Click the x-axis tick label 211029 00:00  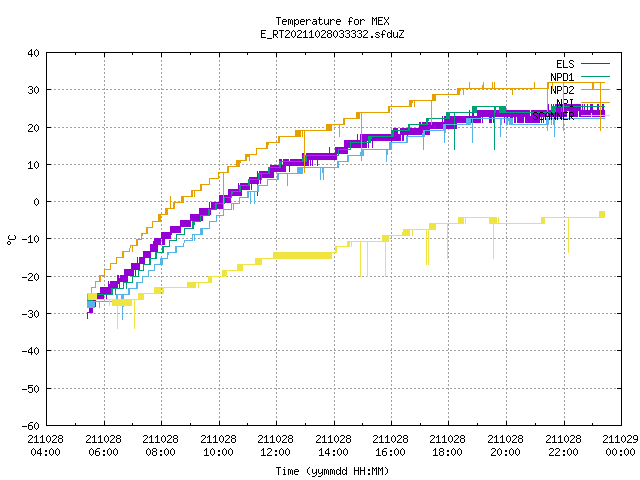pyautogui.click(x=620, y=446)
